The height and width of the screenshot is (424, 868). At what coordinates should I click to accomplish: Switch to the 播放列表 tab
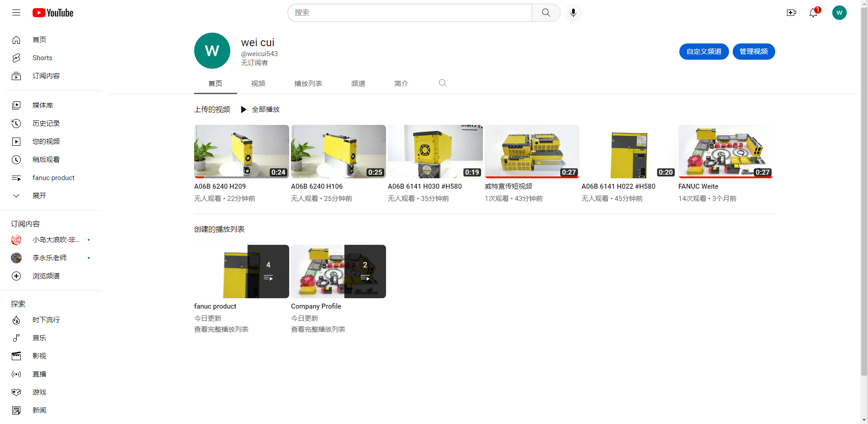(308, 84)
